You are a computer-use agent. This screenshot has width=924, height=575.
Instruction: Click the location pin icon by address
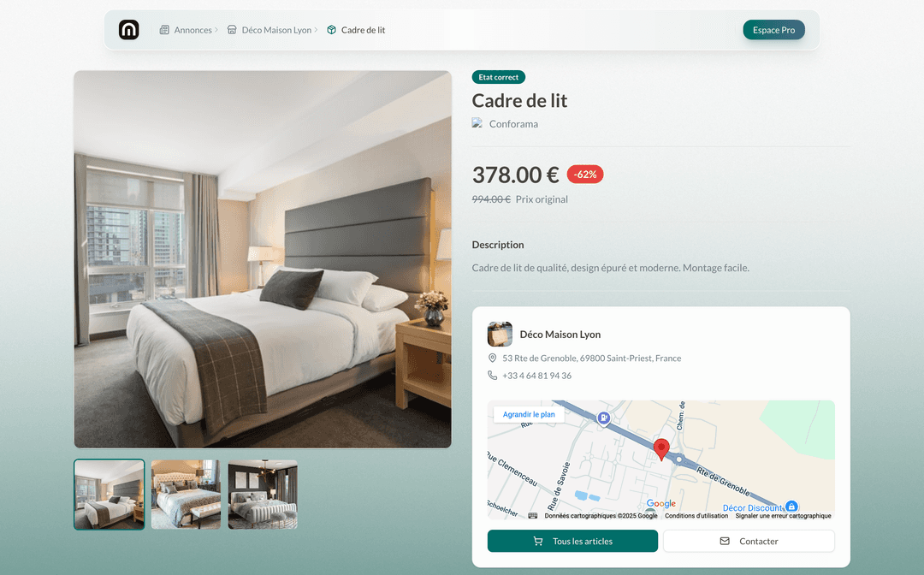click(x=493, y=358)
